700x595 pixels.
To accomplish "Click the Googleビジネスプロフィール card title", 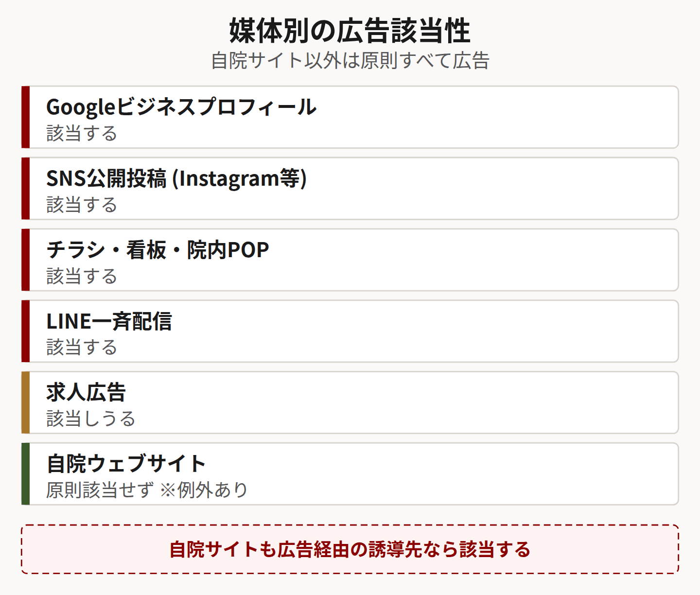I will coord(181,107).
